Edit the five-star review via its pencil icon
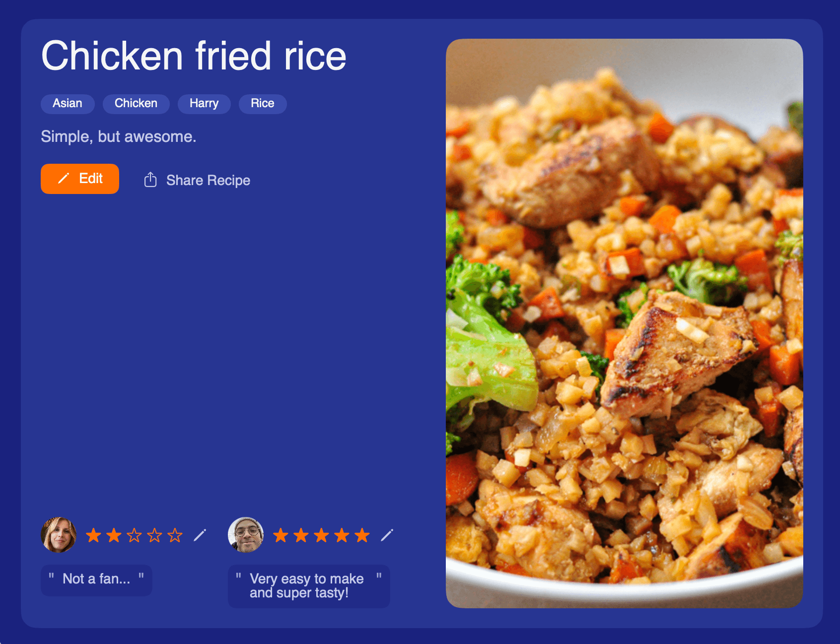This screenshot has height=644, width=840. click(387, 535)
